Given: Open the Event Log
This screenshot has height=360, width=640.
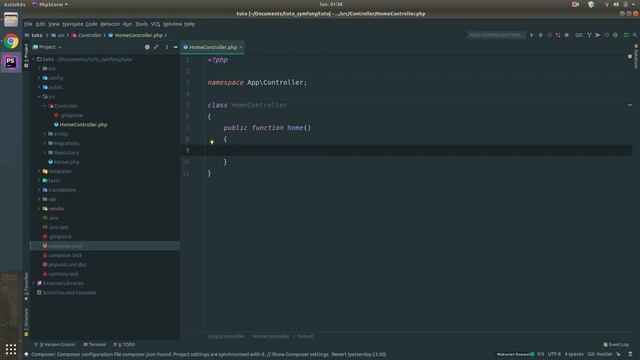Looking at the screenshot, I should pyautogui.click(x=616, y=344).
